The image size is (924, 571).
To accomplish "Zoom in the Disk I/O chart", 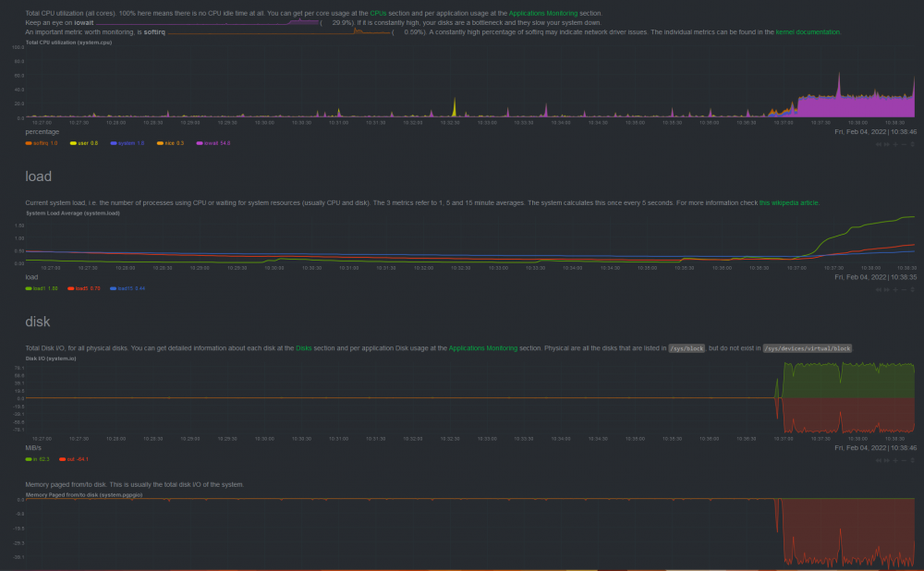I will click(895, 460).
